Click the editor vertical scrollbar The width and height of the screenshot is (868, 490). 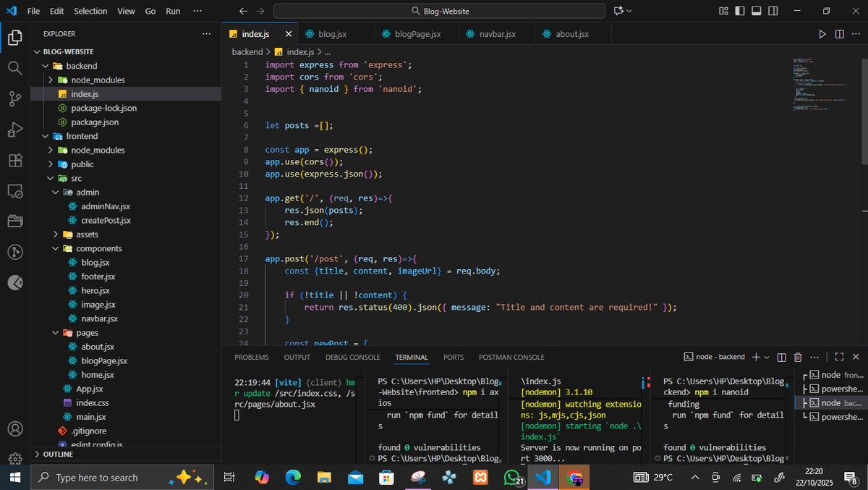point(864,112)
